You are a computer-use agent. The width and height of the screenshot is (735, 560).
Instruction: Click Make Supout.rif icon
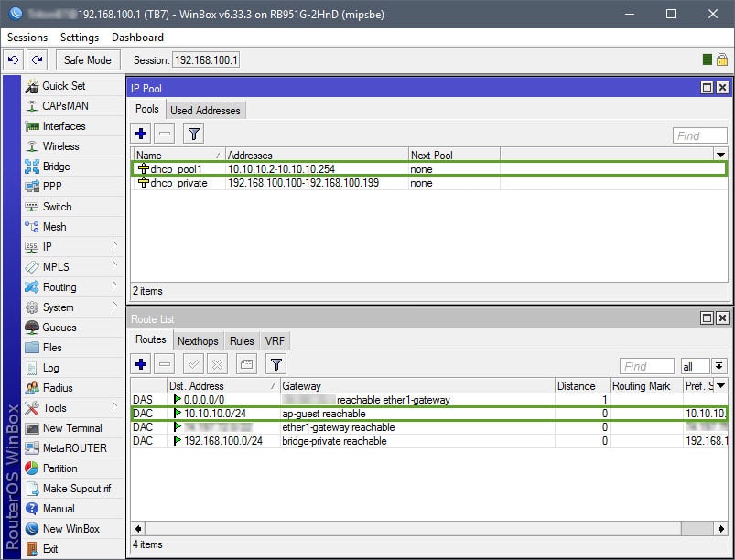(32, 489)
